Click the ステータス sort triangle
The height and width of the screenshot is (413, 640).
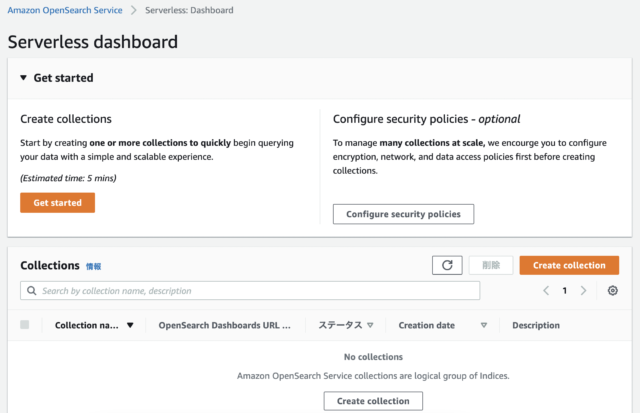tap(370, 325)
